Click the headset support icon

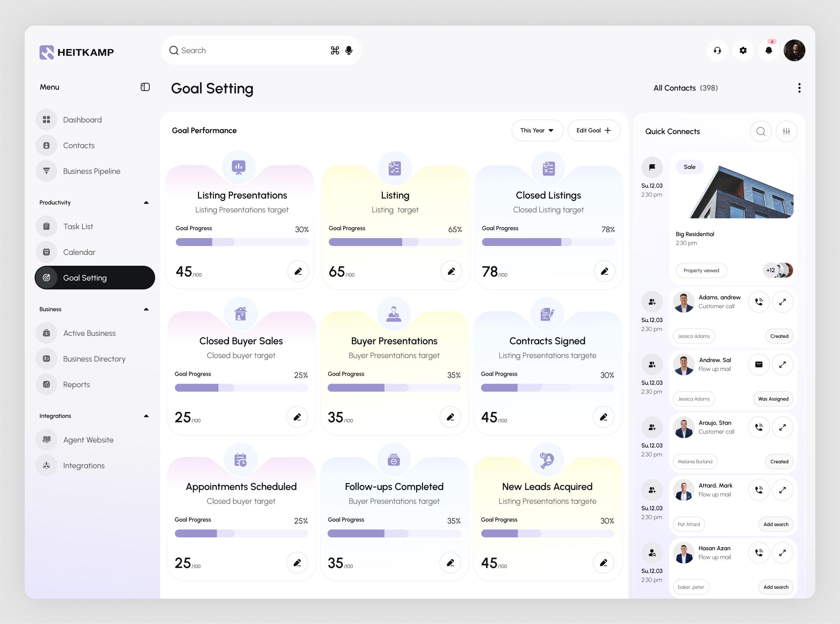click(717, 50)
